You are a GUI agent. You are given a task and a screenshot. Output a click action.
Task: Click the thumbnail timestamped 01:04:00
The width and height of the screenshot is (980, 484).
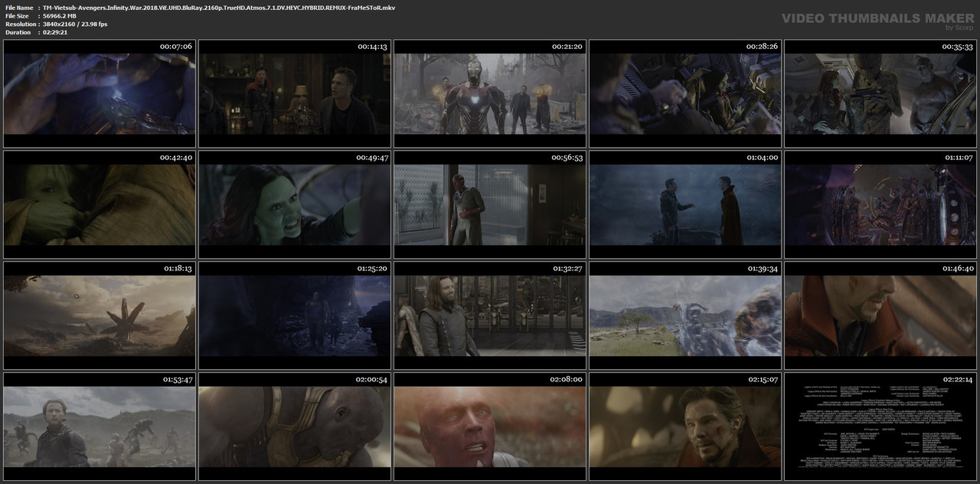[685, 204]
